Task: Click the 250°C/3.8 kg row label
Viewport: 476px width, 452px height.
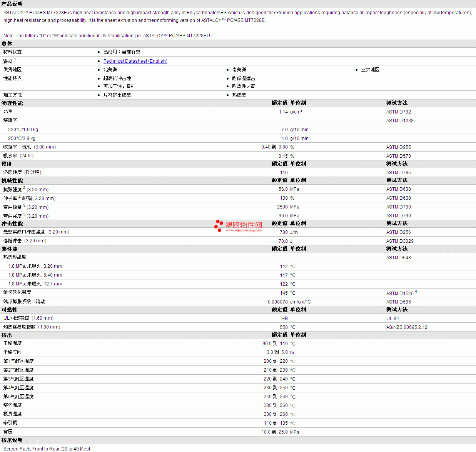Action: pyautogui.click(x=22, y=138)
